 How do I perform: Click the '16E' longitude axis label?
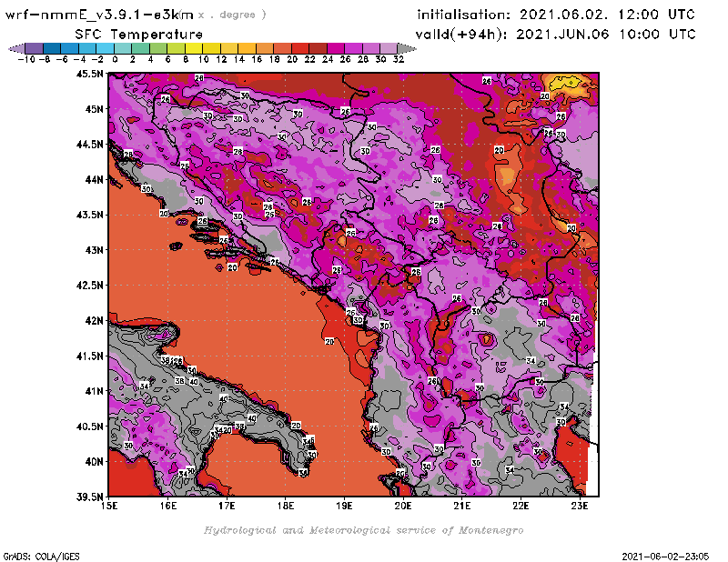[x=168, y=506]
